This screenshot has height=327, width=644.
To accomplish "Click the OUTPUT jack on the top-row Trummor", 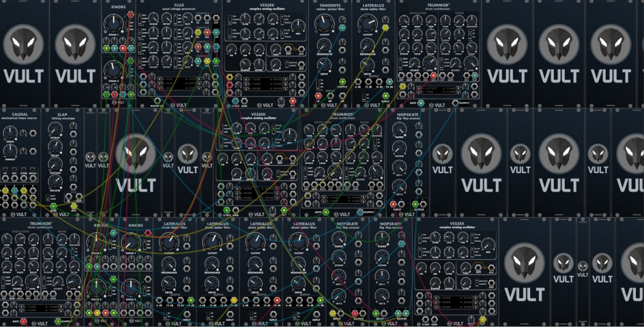I will point(455,102).
